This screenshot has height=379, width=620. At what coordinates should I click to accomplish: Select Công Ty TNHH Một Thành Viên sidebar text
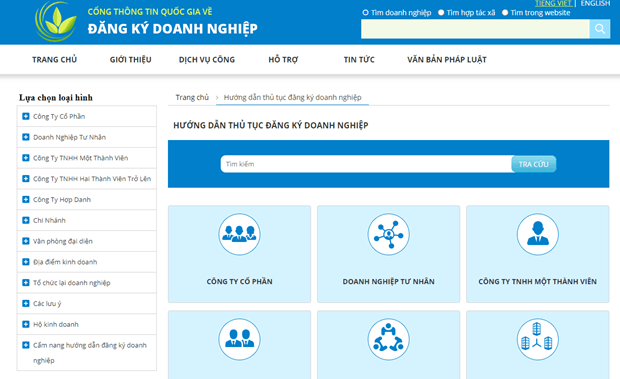(x=81, y=158)
